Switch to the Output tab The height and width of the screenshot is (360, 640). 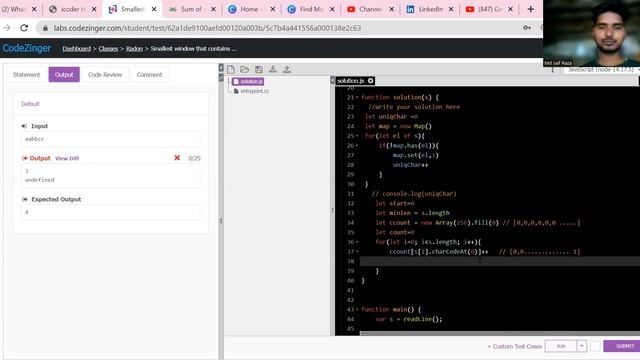coord(64,75)
